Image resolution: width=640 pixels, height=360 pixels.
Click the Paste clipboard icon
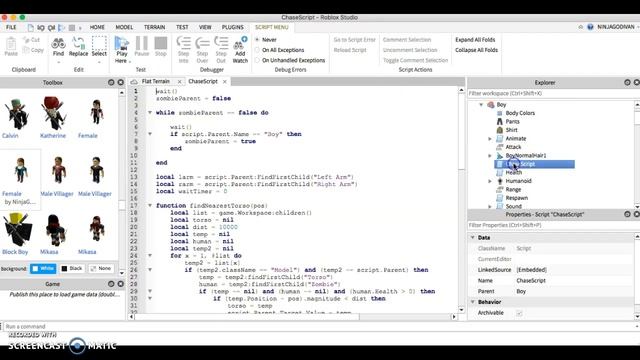11,43
